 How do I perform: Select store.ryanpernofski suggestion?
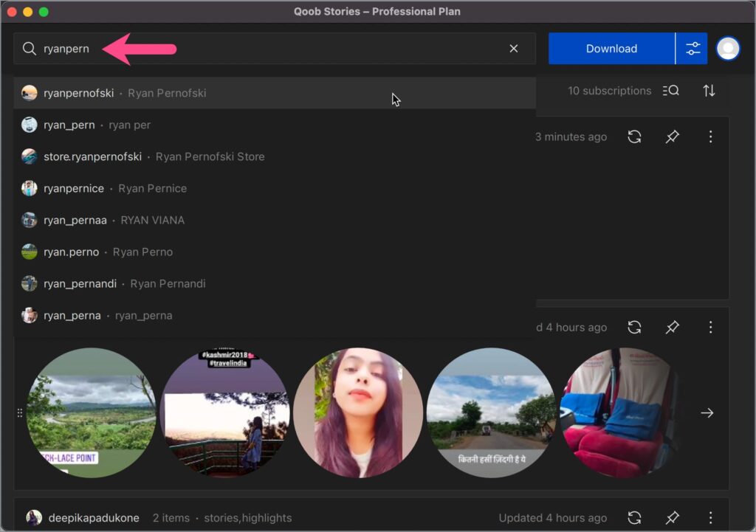[x=275, y=156]
